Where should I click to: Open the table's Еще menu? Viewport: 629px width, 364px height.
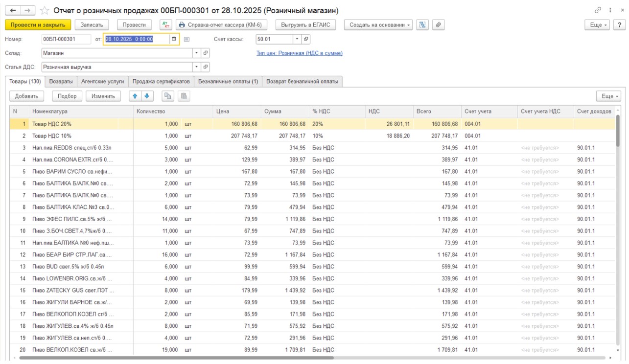(x=608, y=96)
